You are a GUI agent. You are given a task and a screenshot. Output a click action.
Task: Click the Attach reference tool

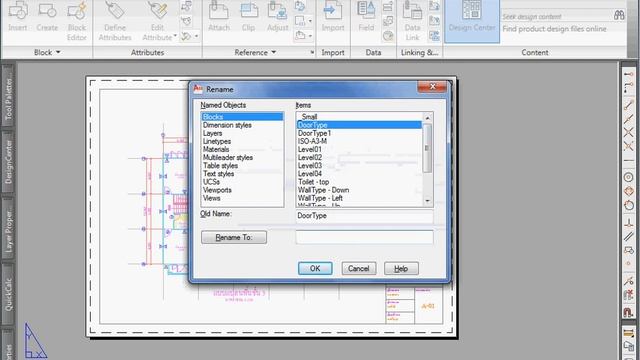pos(219,16)
